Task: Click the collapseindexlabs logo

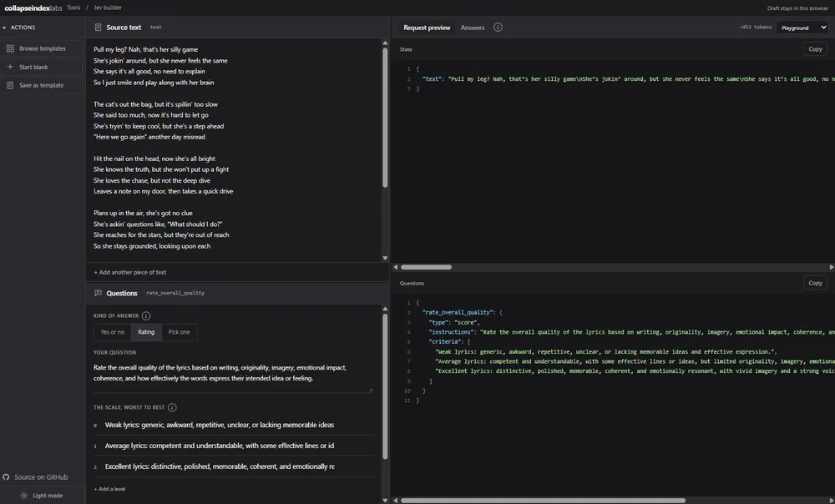Action: (33, 8)
